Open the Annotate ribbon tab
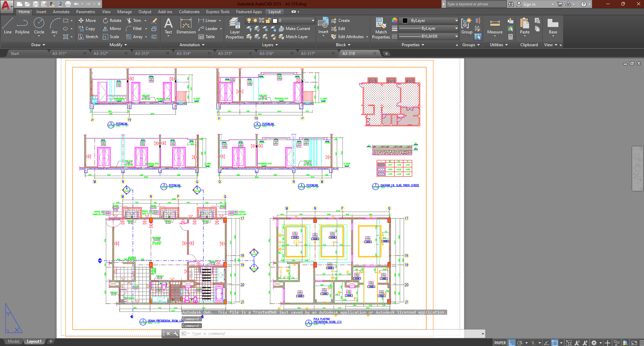644x346 pixels. tap(61, 12)
